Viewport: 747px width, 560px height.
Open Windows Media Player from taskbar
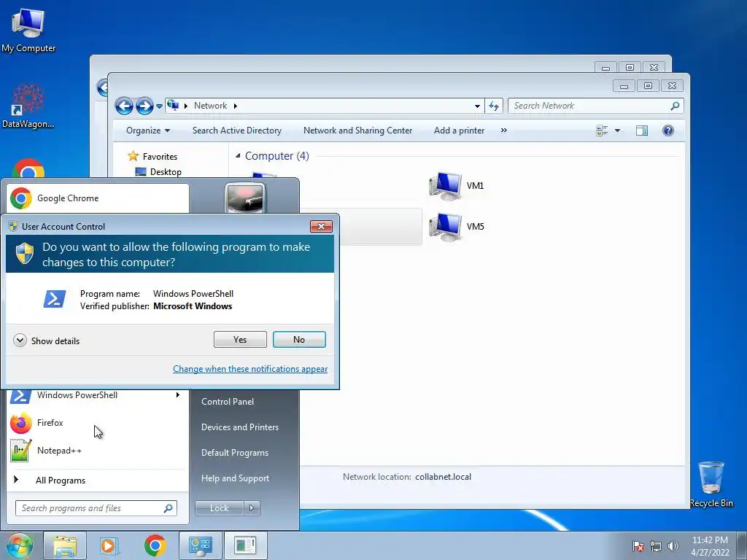coord(109,545)
